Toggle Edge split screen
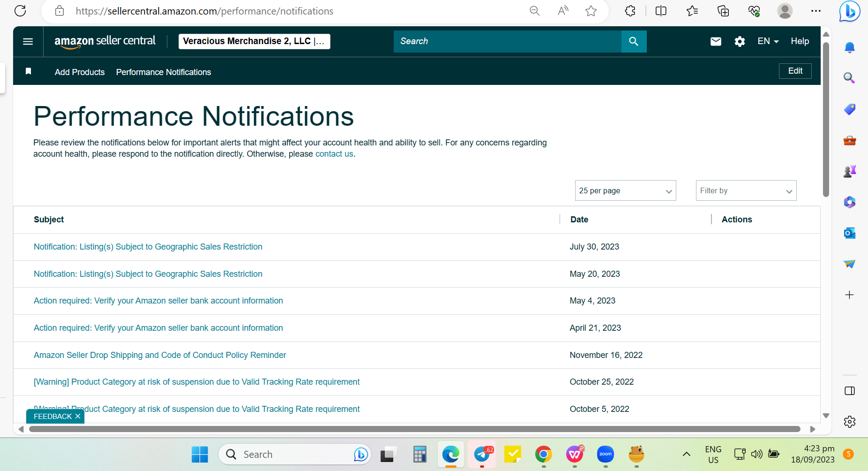The width and height of the screenshot is (868, 471). [661, 11]
